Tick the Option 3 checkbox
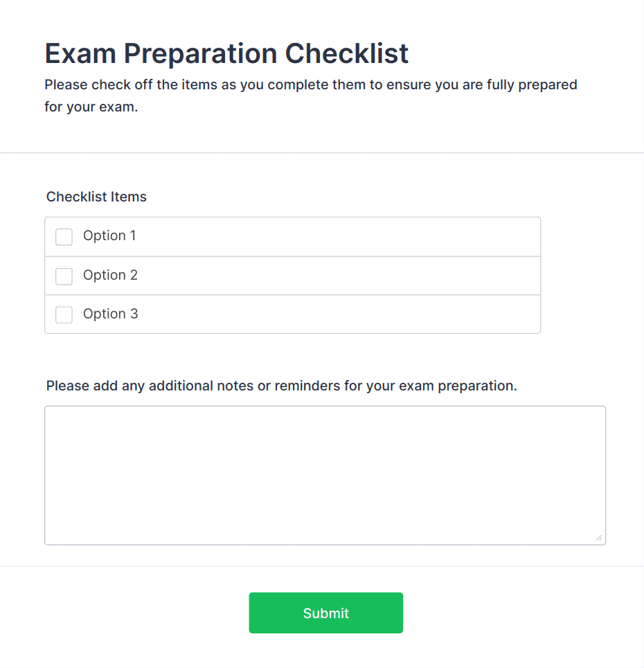The width and height of the screenshot is (644, 668). tap(64, 314)
